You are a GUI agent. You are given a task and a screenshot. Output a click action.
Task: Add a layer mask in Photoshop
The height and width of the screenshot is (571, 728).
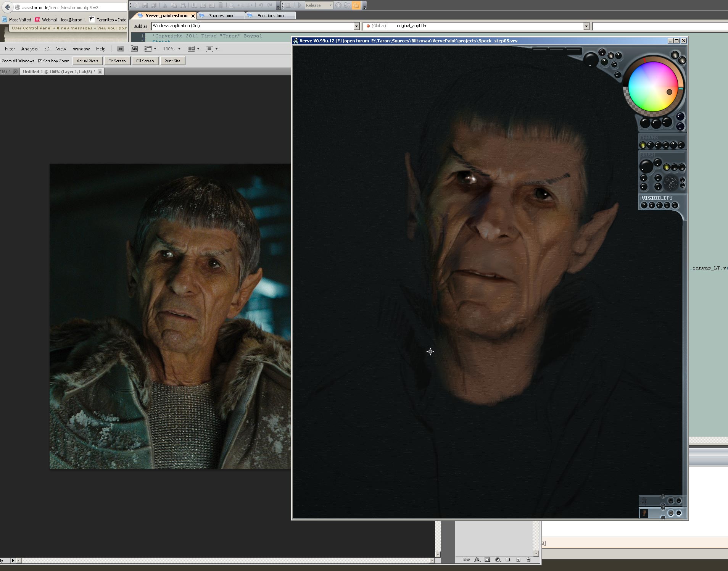(487, 560)
